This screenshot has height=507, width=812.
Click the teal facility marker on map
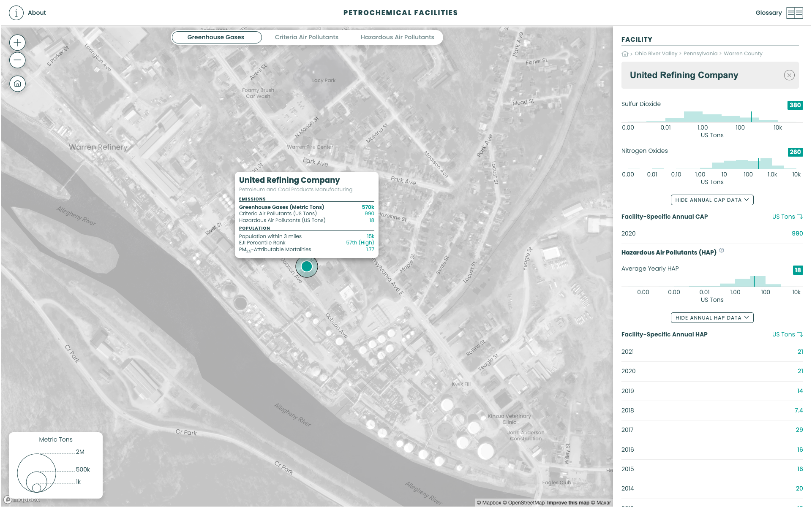coord(307,266)
